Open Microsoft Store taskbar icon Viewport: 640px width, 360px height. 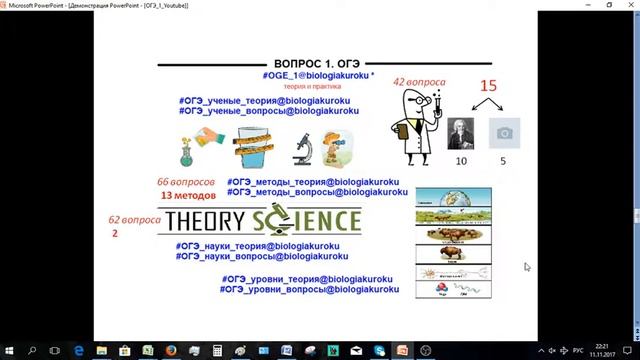click(124, 351)
